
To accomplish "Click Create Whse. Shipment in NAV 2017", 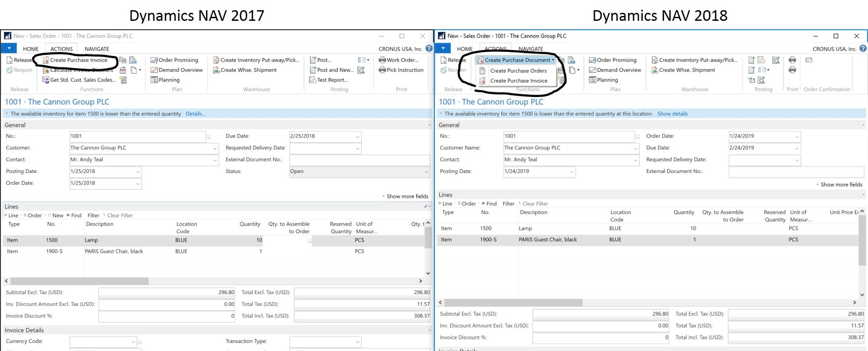I will tap(245, 70).
